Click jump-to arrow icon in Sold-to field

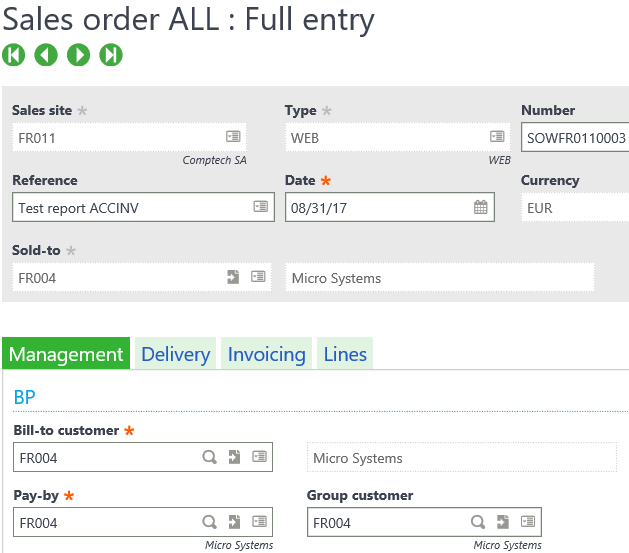click(x=234, y=277)
